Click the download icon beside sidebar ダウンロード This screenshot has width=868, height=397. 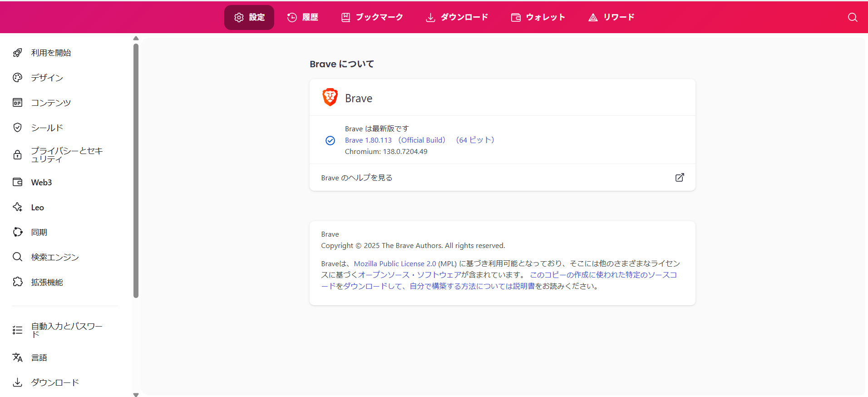17,382
